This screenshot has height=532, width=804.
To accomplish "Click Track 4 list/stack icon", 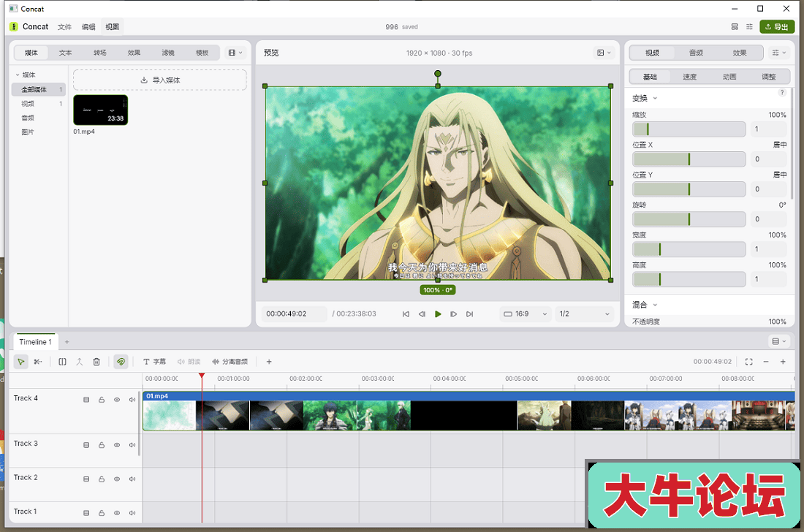I will coord(86,400).
